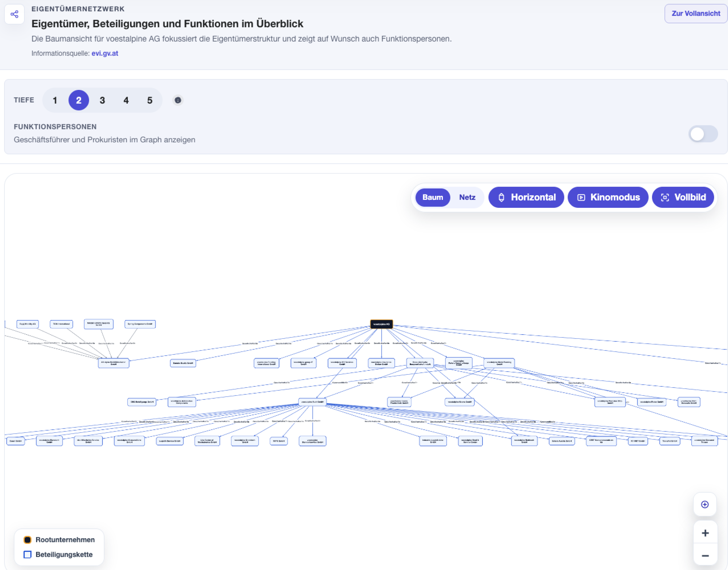Image resolution: width=728 pixels, height=570 pixels.
Task: Click the depth info icon
Action: (178, 100)
